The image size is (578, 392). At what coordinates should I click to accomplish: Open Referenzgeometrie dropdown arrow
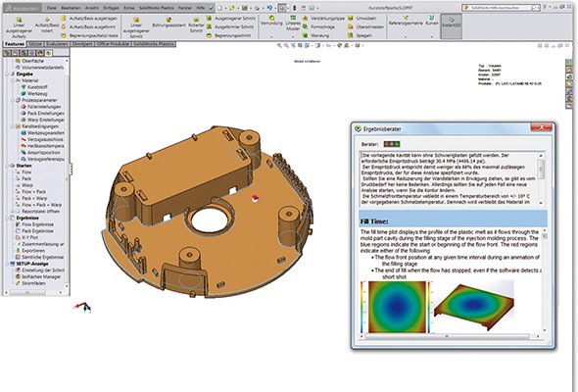(x=406, y=36)
